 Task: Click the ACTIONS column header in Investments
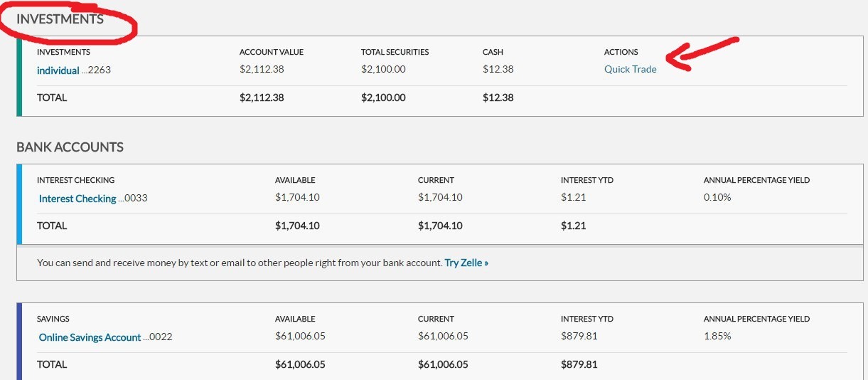pyautogui.click(x=621, y=52)
